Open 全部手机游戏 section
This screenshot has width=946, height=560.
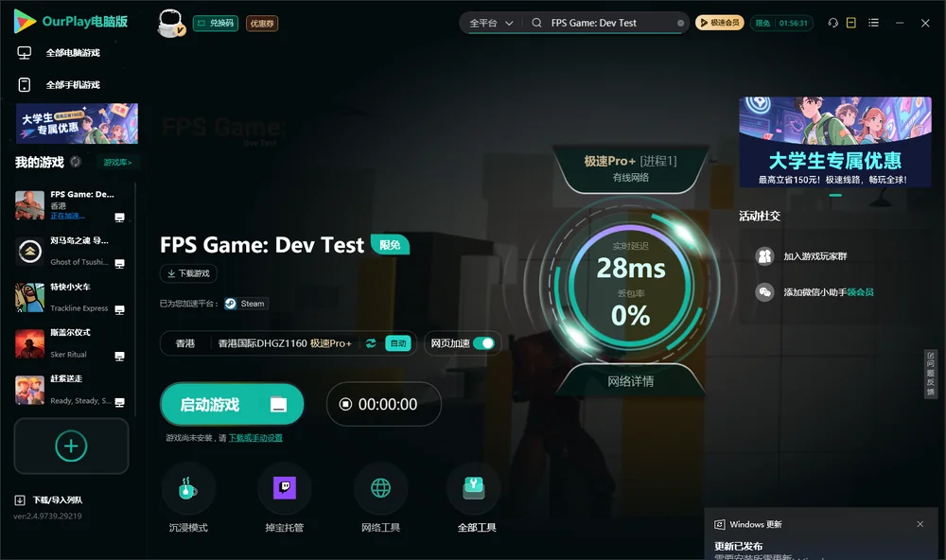[59, 85]
